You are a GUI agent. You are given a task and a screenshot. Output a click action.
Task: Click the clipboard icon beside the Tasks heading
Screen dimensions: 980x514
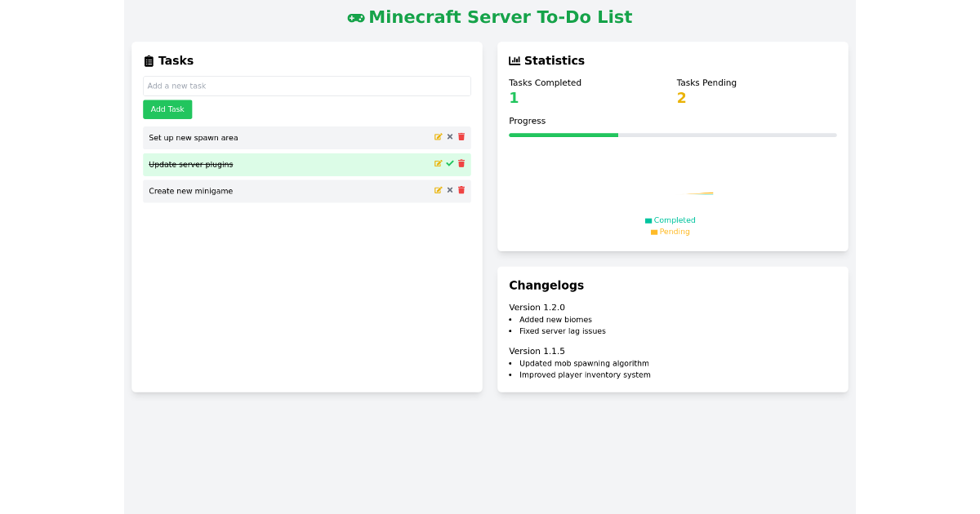148,60
